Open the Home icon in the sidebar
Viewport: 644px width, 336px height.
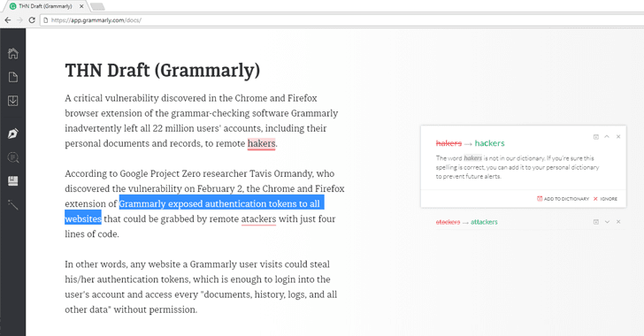13,53
